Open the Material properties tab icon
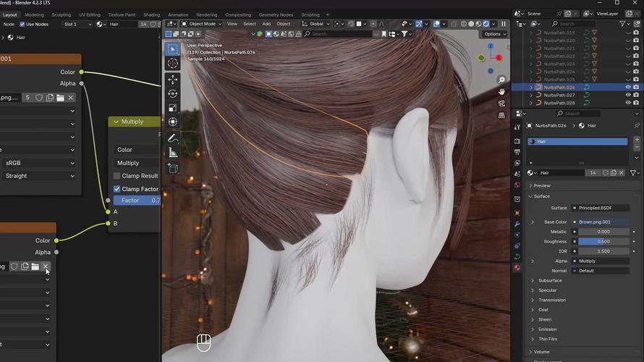Viewport: 644px width, 362px height. point(517,267)
